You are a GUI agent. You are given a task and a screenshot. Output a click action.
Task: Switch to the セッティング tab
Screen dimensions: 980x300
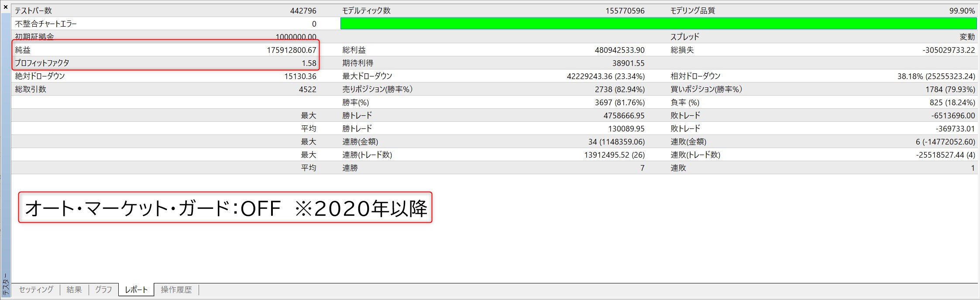(x=36, y=290)
